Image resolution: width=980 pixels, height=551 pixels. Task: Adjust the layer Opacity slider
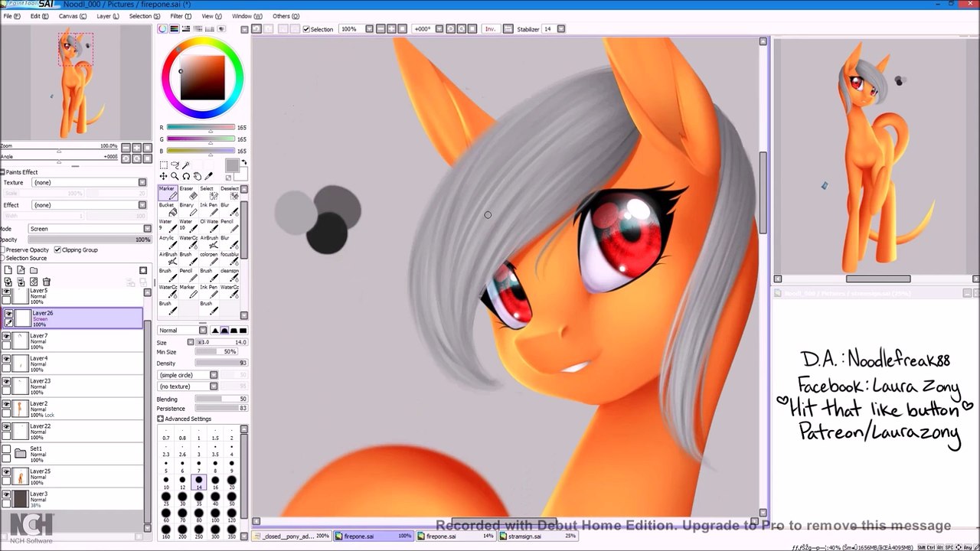point(89,240)
